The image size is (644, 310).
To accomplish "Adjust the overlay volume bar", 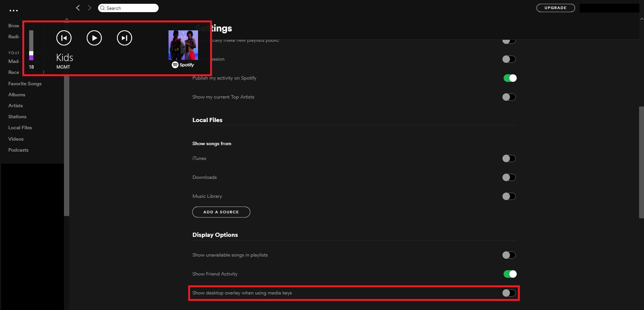I will point(31,45).
